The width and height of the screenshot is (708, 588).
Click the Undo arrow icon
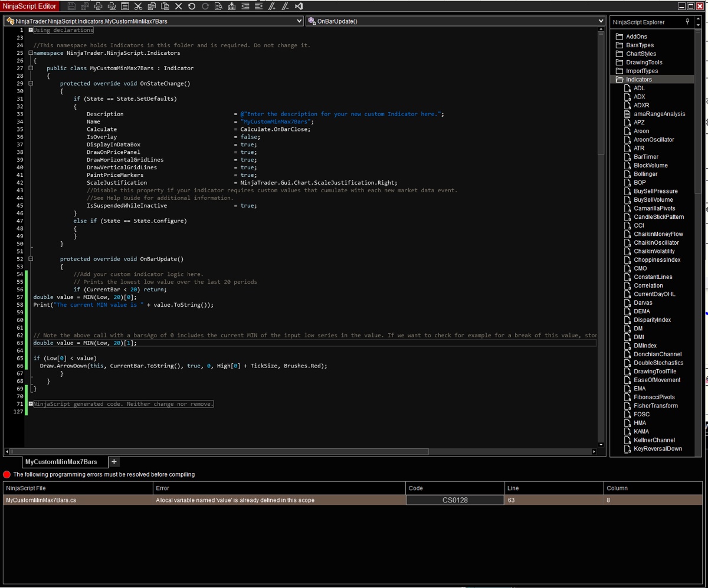tap(192, 6)
